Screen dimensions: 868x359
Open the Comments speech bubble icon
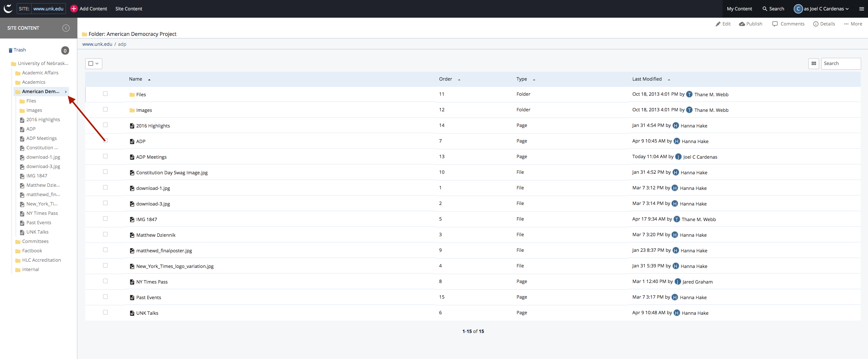click(775, 24)
